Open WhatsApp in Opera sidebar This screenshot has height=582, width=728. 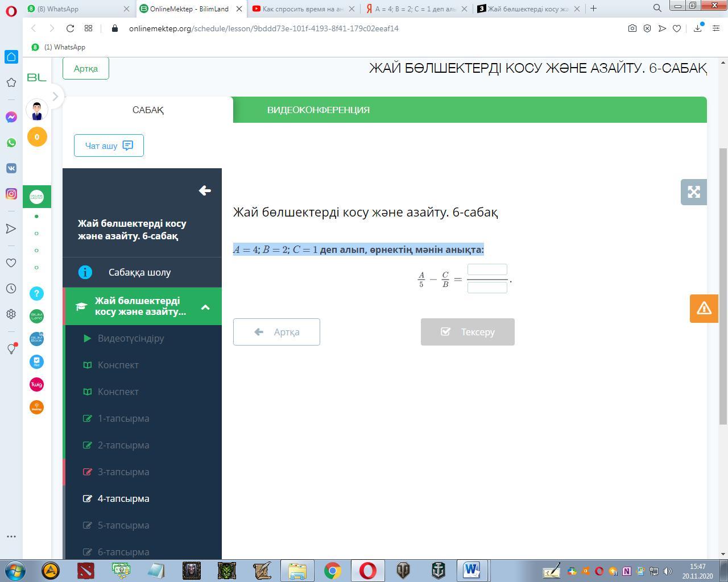(x=11, y=143)
